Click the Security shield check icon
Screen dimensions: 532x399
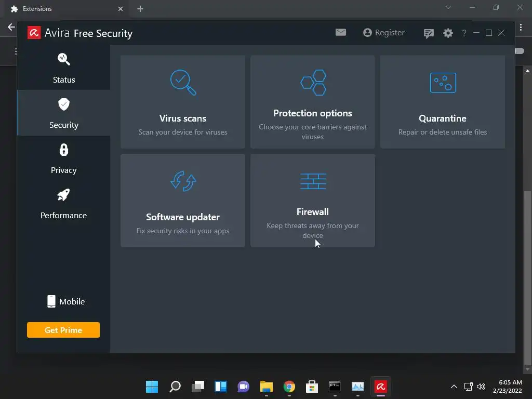coord(64,104)
